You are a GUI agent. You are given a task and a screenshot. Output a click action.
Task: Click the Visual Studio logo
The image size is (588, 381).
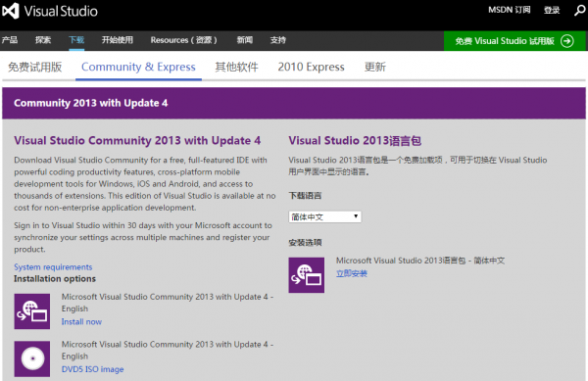[50, 11]
